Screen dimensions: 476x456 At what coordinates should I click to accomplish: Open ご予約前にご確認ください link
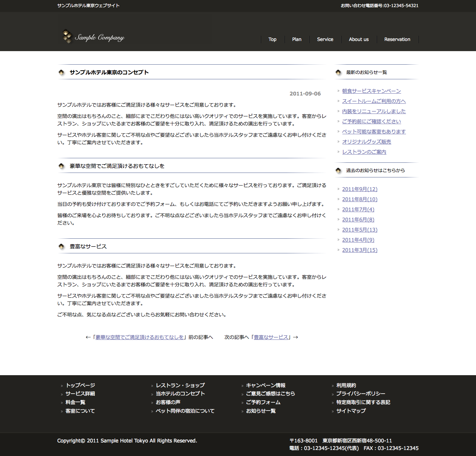tap(371, 121)
